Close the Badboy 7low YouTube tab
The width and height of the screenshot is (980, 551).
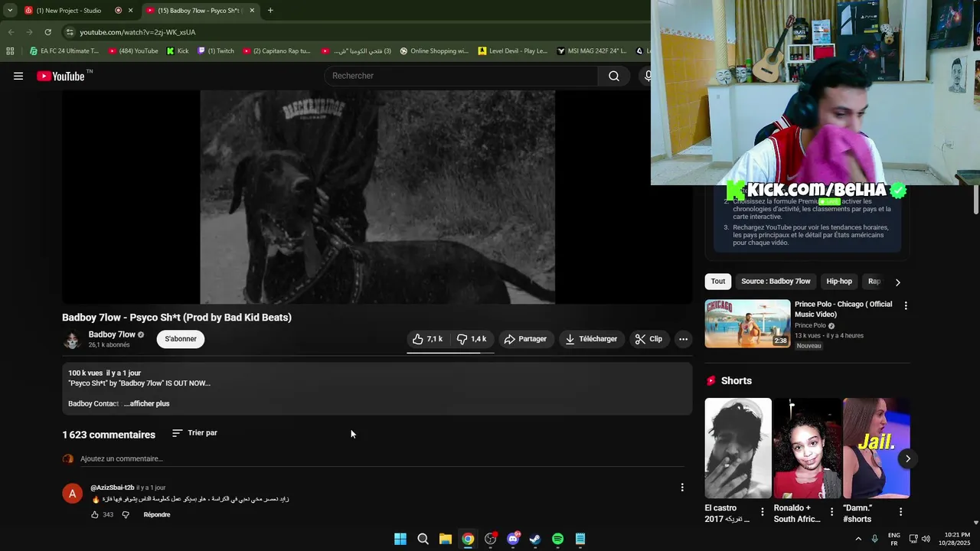252,11
